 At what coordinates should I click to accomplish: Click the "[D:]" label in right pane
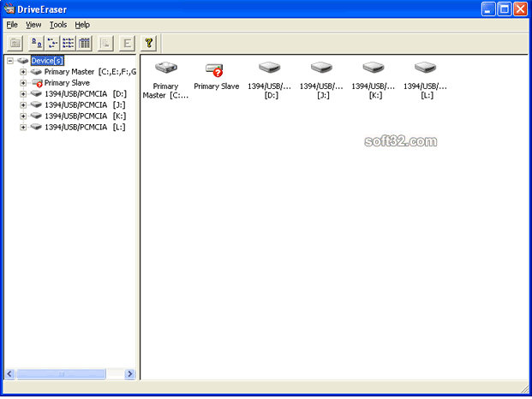point(272,96)
